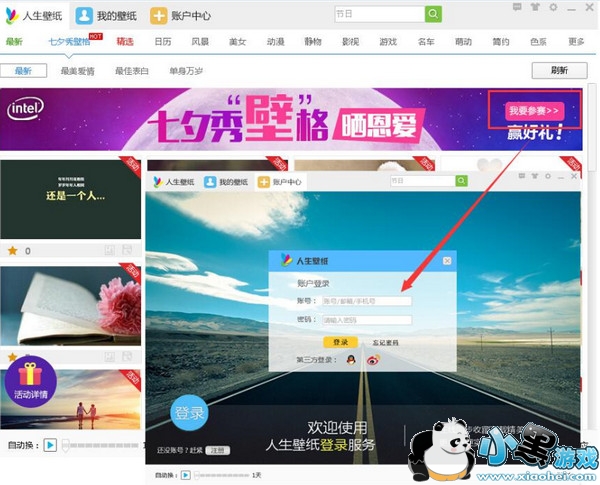This screenshot has width=600, height=485.
Task: Open skin shirt icon in login window
Action: 534,176
